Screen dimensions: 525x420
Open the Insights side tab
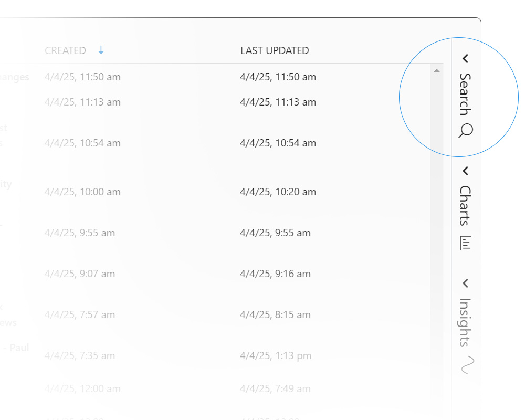point(465,322)
